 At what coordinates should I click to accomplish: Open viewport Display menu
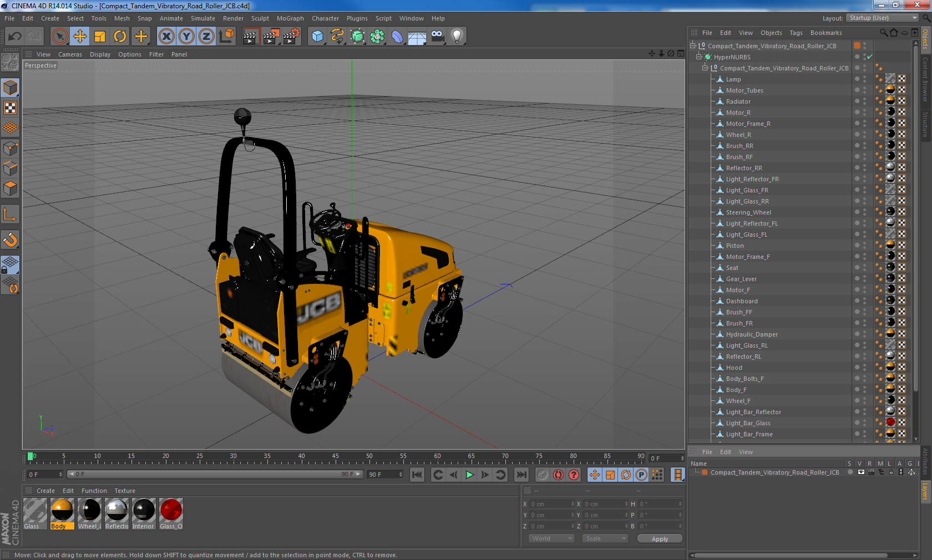(100, 54)
